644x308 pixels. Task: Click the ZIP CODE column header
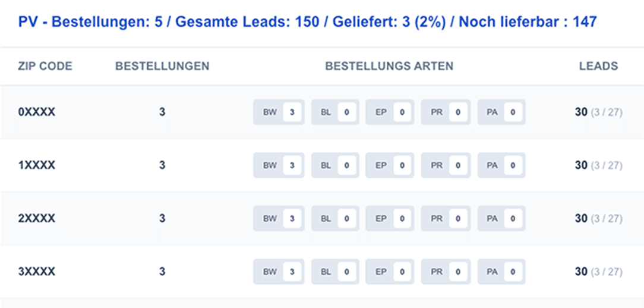[45, 66]
